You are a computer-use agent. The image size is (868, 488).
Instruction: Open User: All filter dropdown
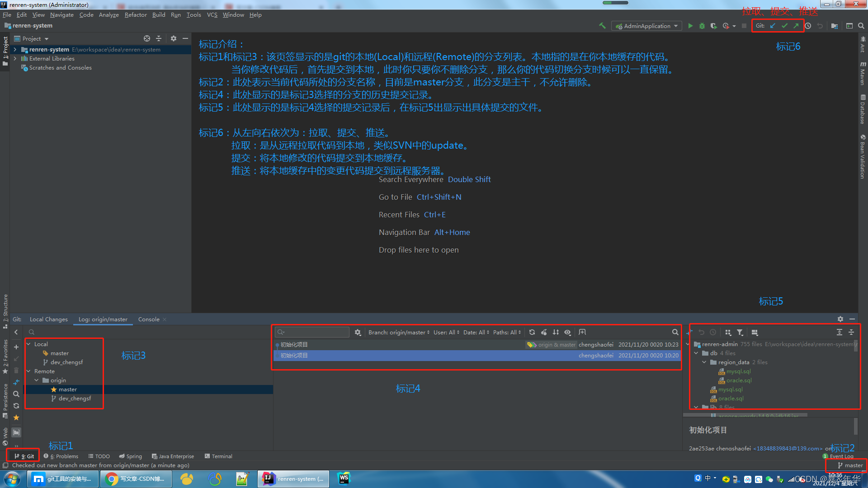click(446, 332)
